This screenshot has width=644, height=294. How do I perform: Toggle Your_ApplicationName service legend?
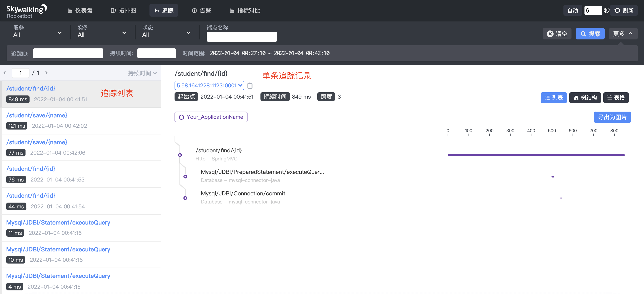211,117
